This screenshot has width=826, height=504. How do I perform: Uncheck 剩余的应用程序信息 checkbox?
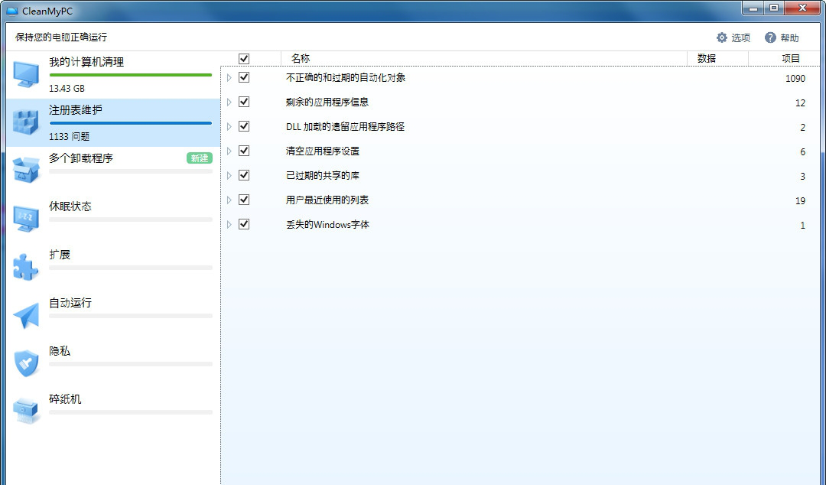[244, 102]
